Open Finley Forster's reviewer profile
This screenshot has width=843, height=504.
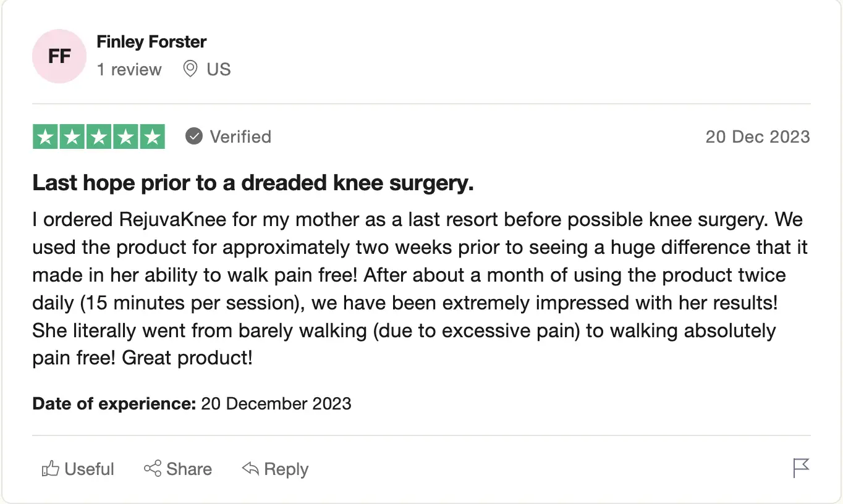point(151,42)
